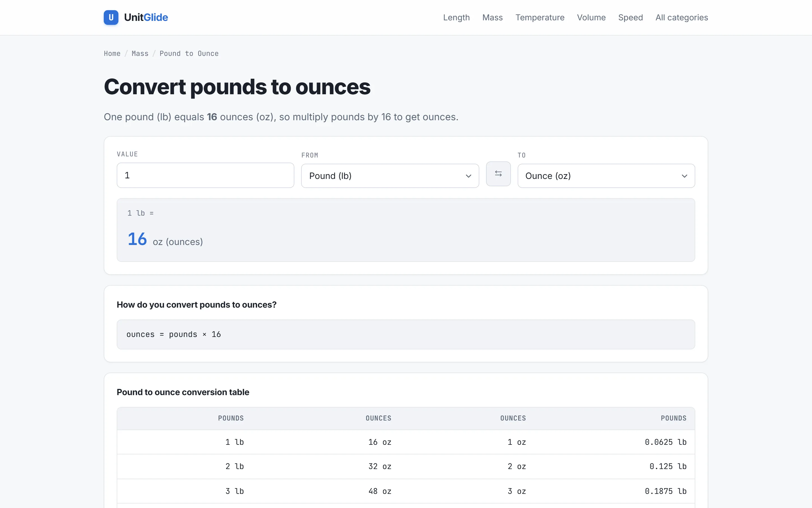
Task: Select the formula ounces = pounds × 16
Action: pyautogui.click(x=173, y=334)
